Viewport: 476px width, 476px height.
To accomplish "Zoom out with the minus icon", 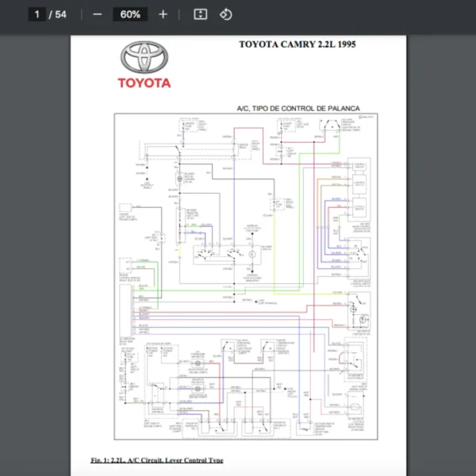I will pyautogui.click(x=97, y=14).
